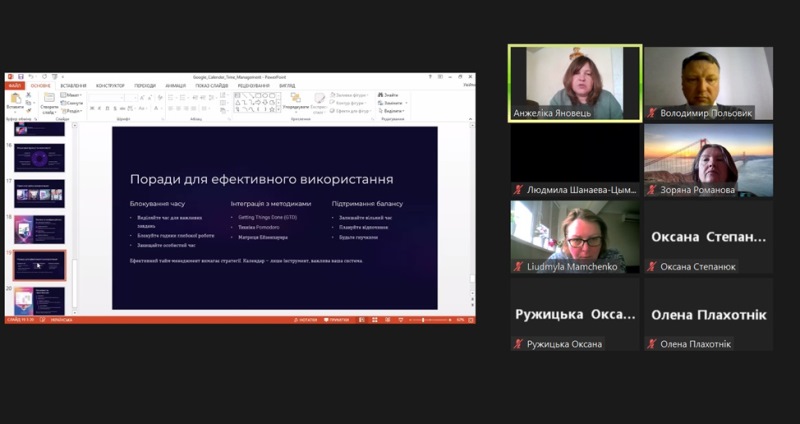
Task: Apply numbered list in the Paragraph group
Action: pos(182,98)
